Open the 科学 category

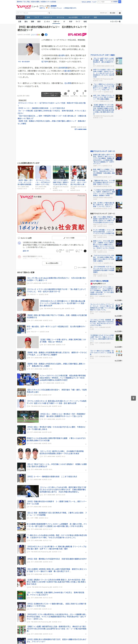[x=71, y=22]
